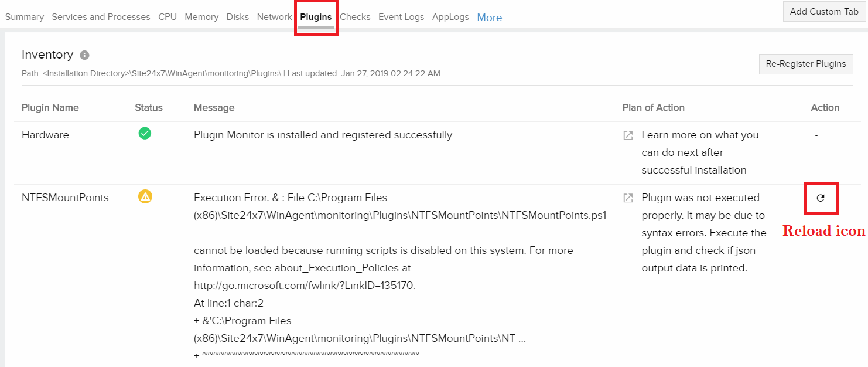Select the NTFSMountPoints plugin name

(65, 197)
